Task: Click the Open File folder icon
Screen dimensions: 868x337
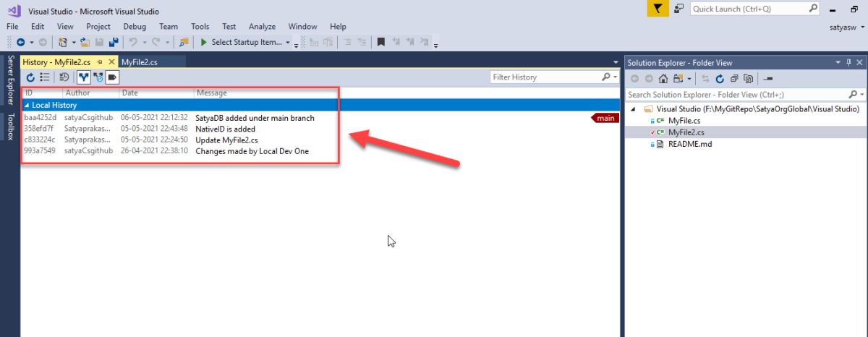Action: 85,43
